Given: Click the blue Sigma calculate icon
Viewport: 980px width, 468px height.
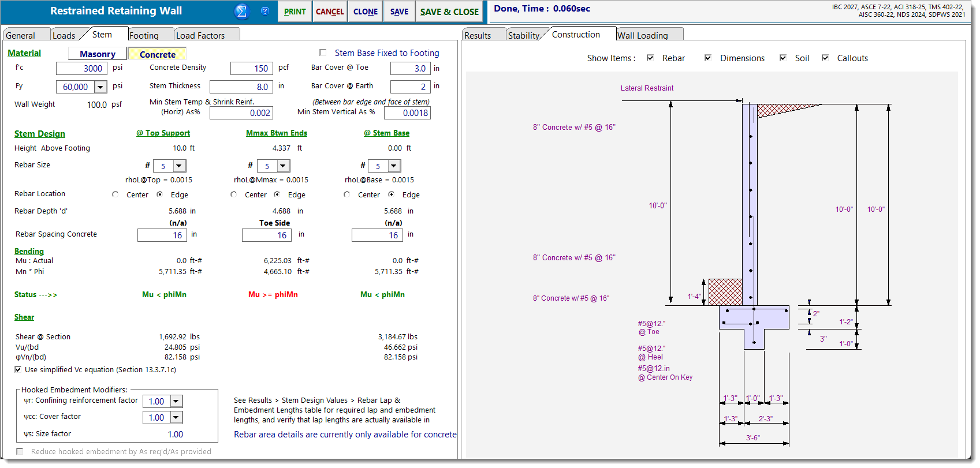Looking at the screenshot, I should (x=241, y=11).
